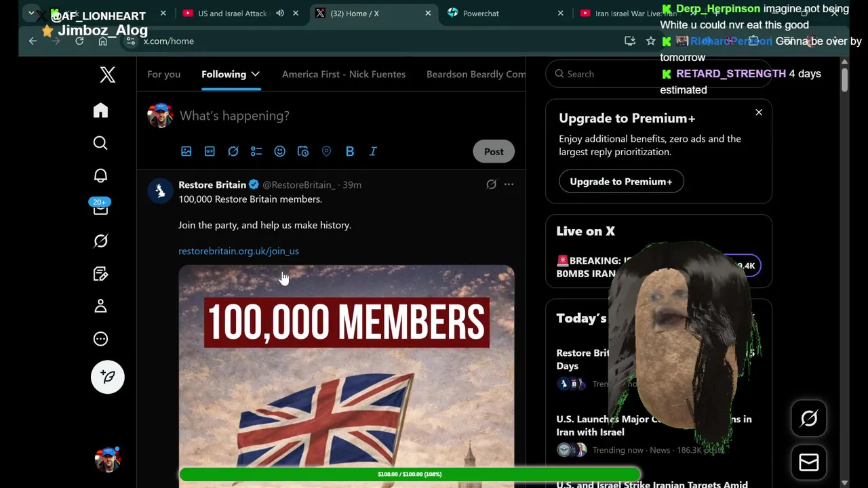Switch to US and Israel Attack browser tab
The image size is (868, 488).
pyautogui.click(x=232, y=14)
